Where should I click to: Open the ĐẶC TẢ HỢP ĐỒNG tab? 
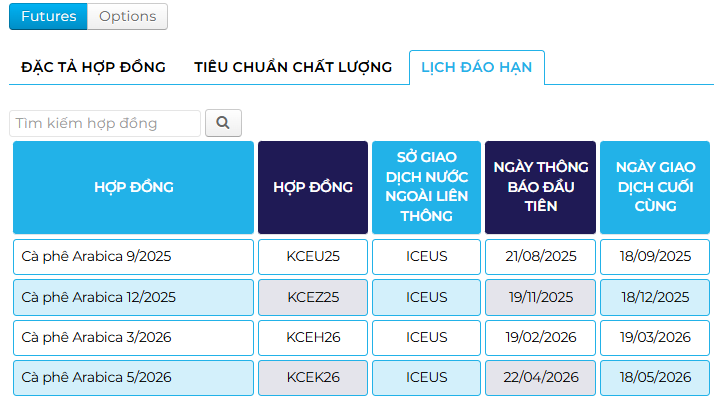coord(93,68)
